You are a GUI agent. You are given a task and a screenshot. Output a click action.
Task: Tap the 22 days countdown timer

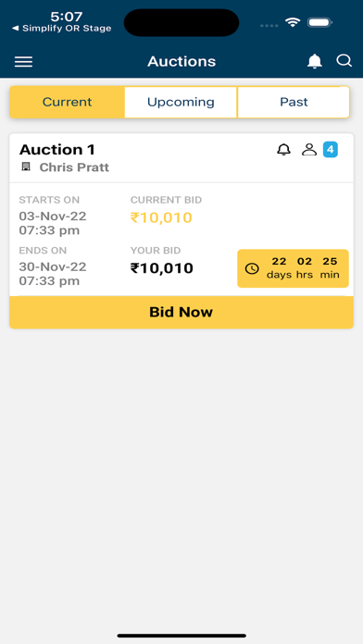click(294, 268)
